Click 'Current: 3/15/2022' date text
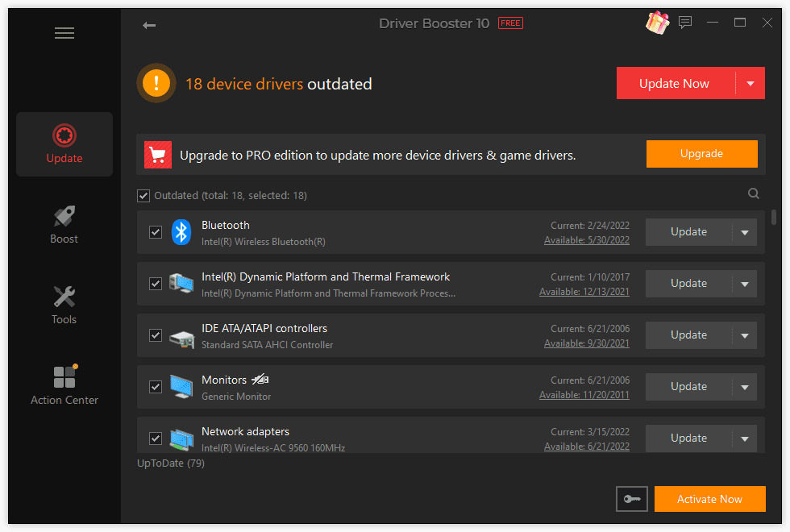 click(x=590, y=432)
